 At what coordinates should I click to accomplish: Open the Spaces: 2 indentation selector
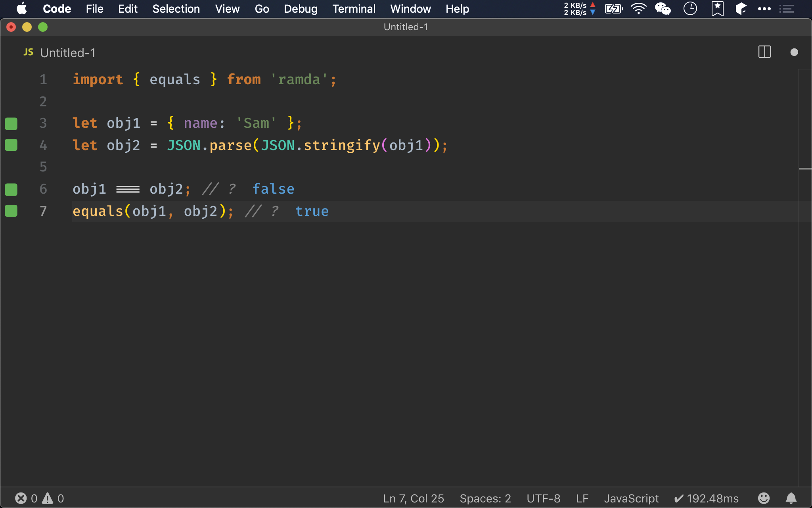point(485,498)
